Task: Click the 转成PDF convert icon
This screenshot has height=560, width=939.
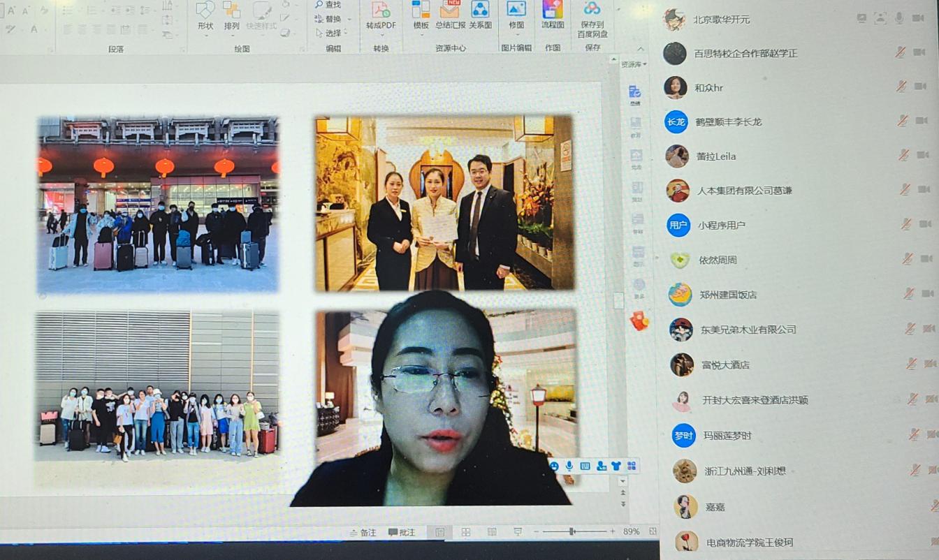Action: pyautogui.click(x=381, y=14)
